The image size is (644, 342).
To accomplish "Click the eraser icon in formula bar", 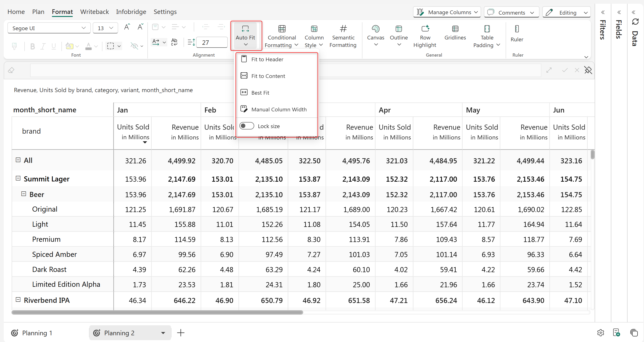I will point(11,70).
